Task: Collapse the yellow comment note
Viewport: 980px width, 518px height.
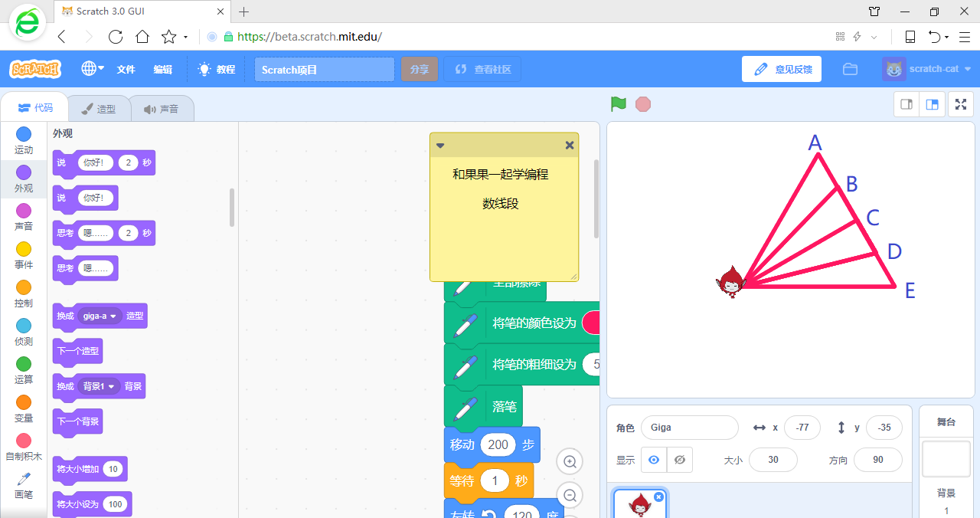Action: click(x=440, y=145)
